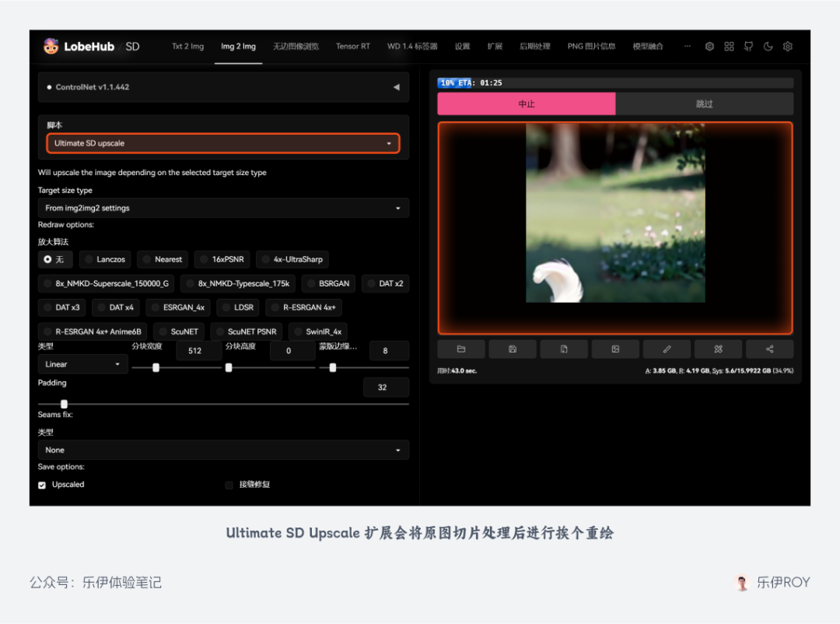Select the 4x-UltraSharp upscaler radio button
The height and width of the screenshot is (624, 840).
click(267, 259)
